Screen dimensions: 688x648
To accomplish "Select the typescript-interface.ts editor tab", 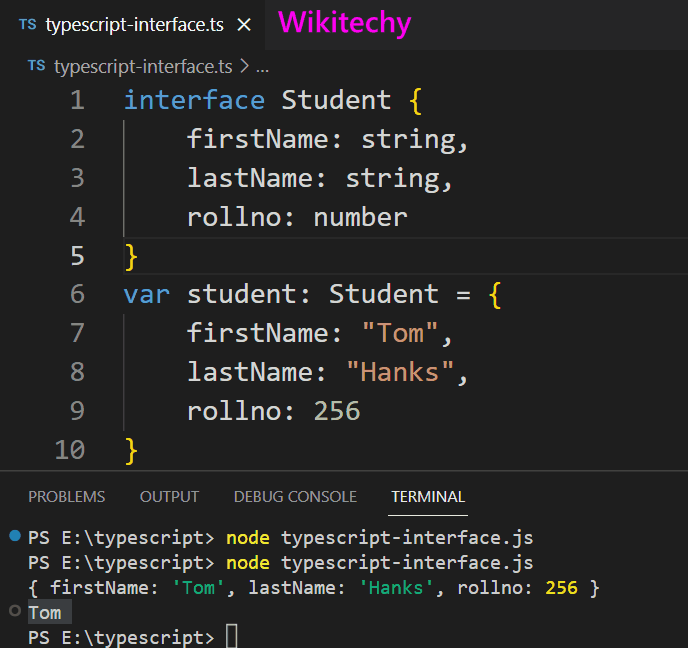I will click(x=134, y=25).
